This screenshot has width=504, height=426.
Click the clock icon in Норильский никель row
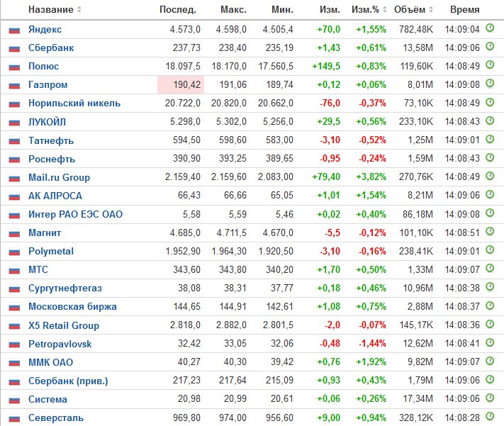pyautogui.click(x=490, y=102)
